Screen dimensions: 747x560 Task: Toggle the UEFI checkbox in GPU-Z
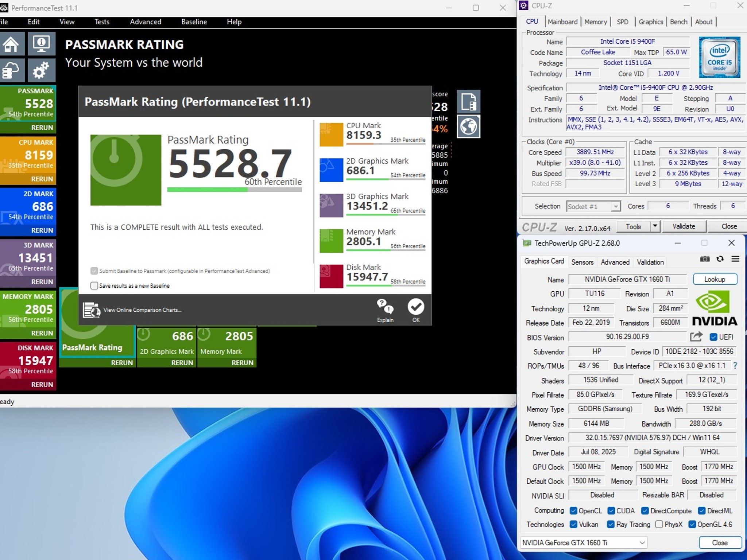tap(713, 337)
